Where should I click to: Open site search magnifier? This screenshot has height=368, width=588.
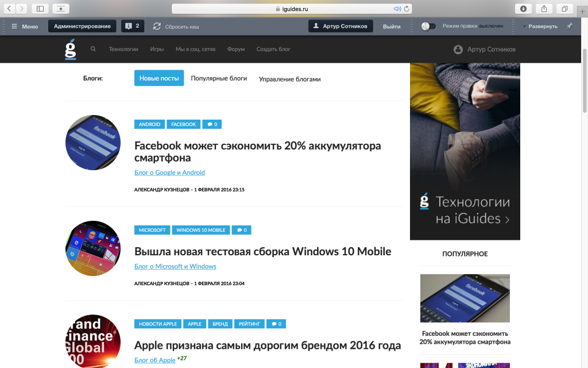point(93,49)
